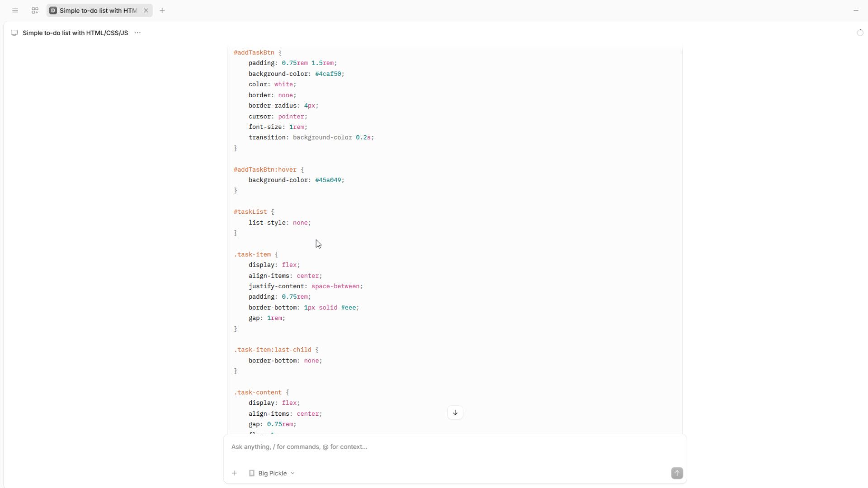Focus the Ask anything prompt input
The height and width of the screenshot is (488, 868).
coord(455,447)
